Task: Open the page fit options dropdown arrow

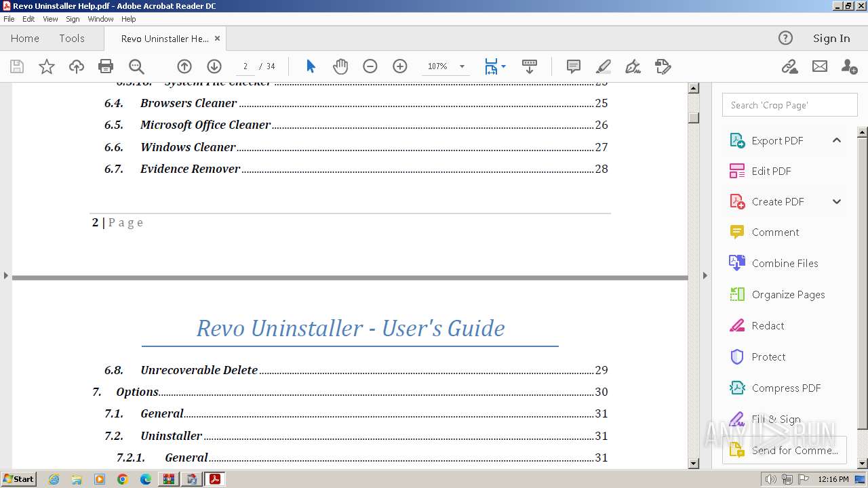Action: tap(503, 66)
